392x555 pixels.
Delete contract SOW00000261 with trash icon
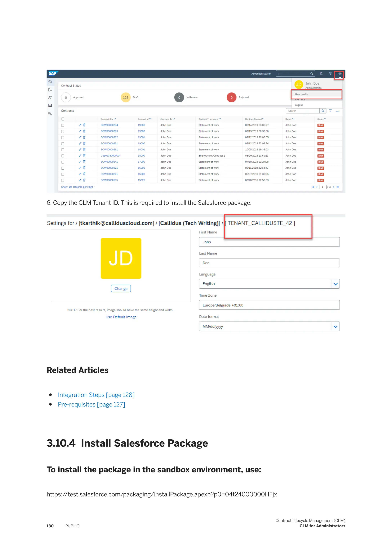[84, 149]
